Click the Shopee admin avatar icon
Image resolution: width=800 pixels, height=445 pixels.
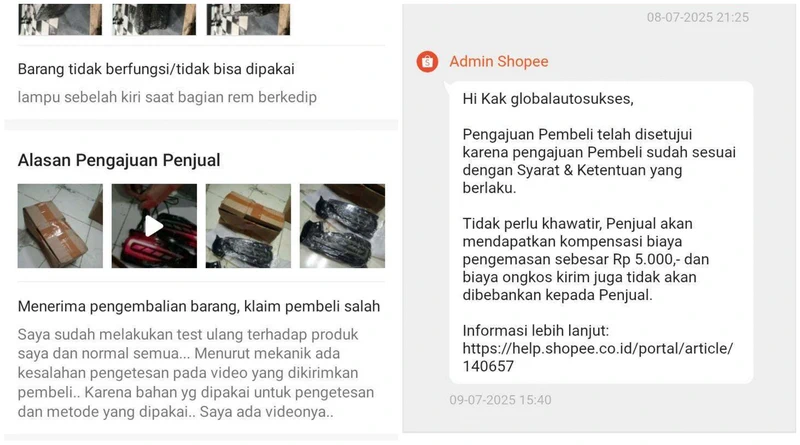pyautogui.click(x=427, y=62)
